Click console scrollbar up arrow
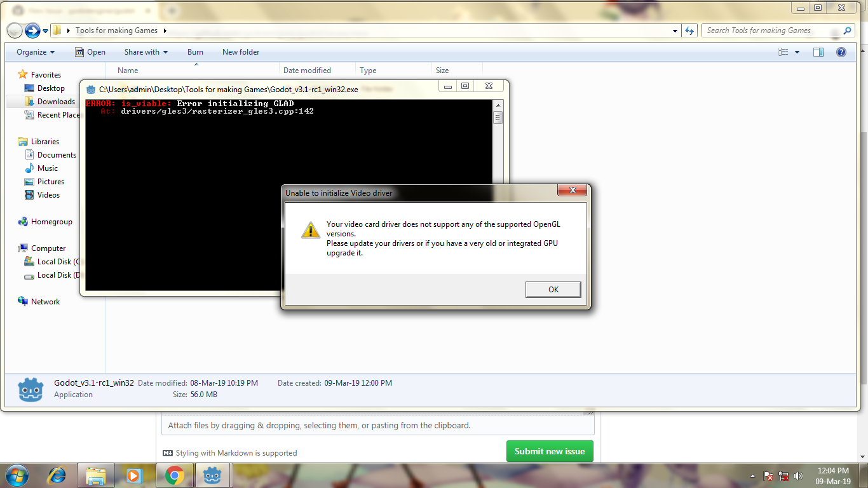Image resolution: width=868 pixels, height=488 pixels. coord(498,104)
